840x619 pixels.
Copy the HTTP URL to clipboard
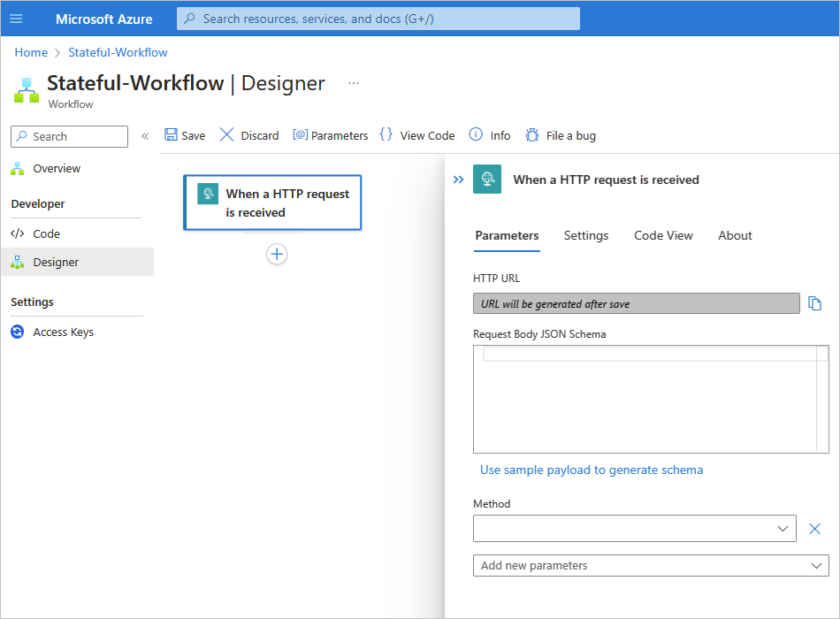click(815, 304)
